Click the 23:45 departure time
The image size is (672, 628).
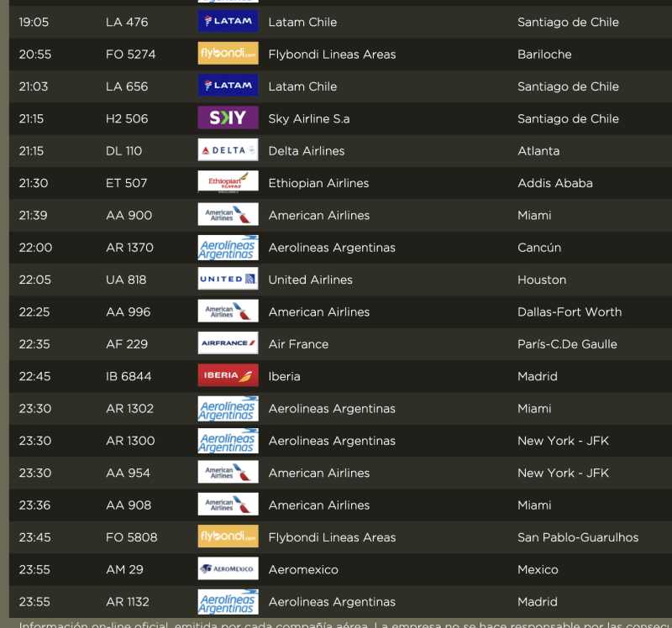34,537
